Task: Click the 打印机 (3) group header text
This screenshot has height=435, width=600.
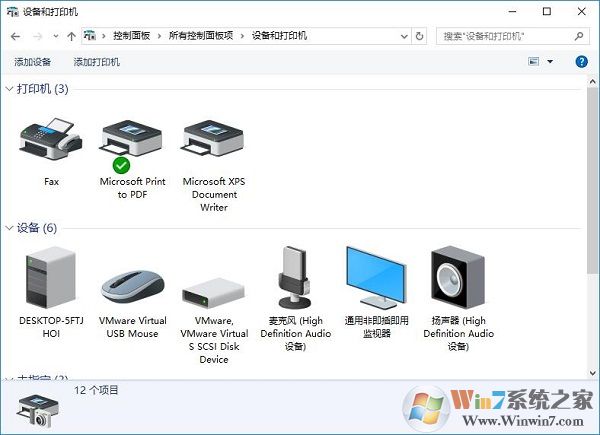Action: pyautogui.click(x=42, y=89)
